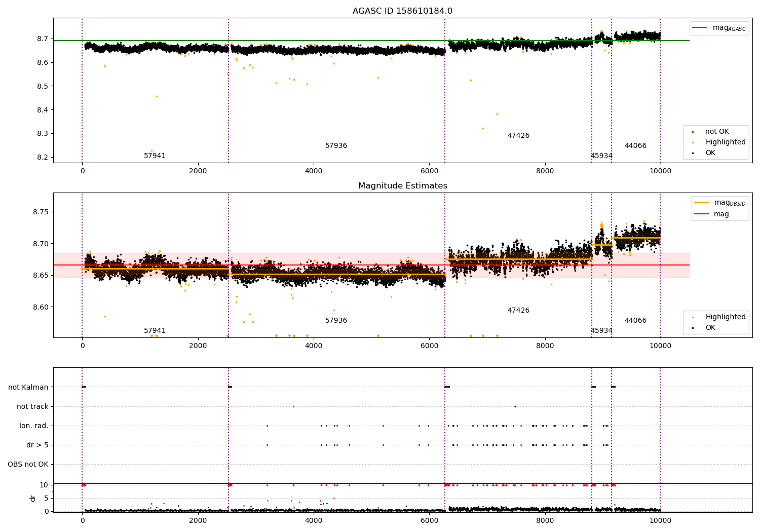760x532 pixels.
Task: Click obsid label 44066 in the AGASC ID plot
Action: [x=635, y=146]
